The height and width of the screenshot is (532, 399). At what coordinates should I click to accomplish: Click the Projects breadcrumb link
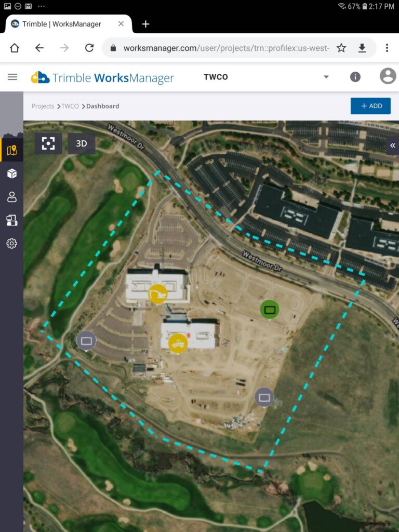(43, 106)
